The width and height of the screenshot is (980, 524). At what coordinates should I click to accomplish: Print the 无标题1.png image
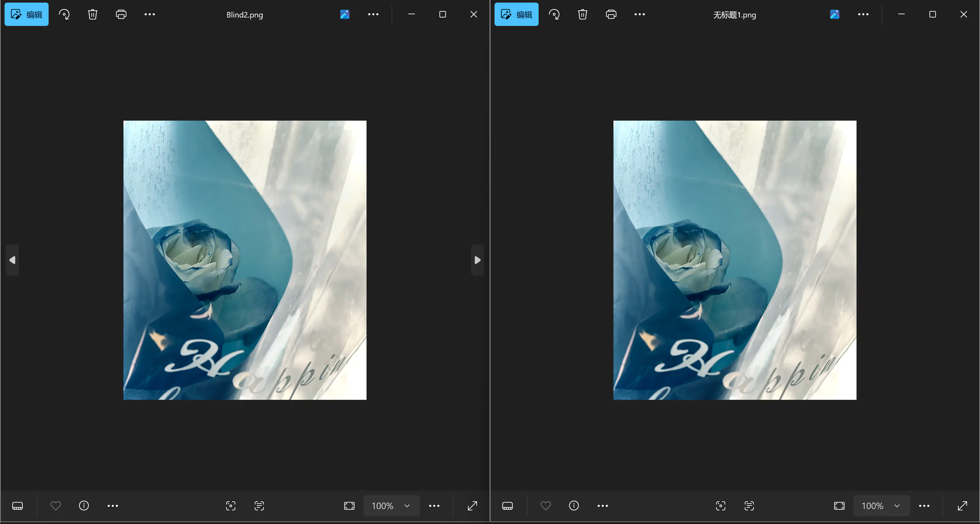pos(611,15)
